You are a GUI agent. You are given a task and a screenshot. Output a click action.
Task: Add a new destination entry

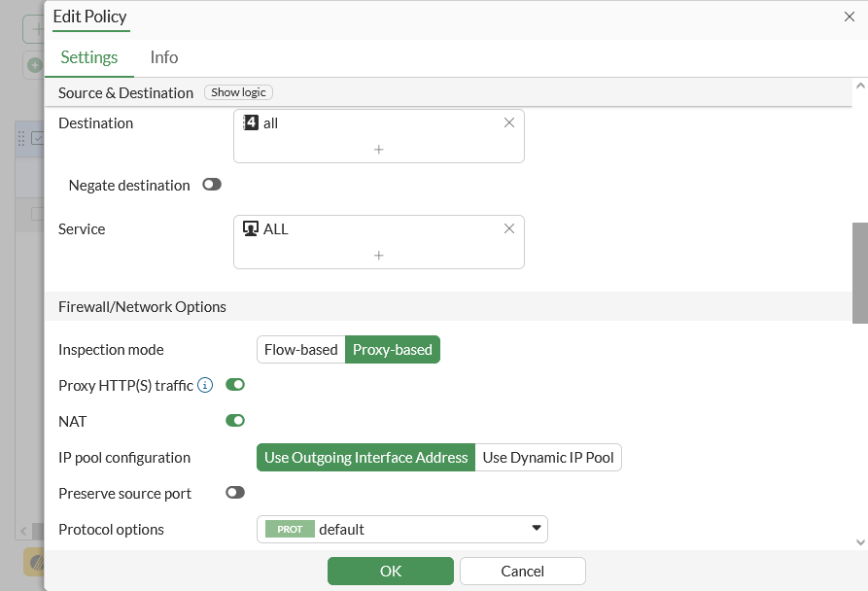[379, 150]
